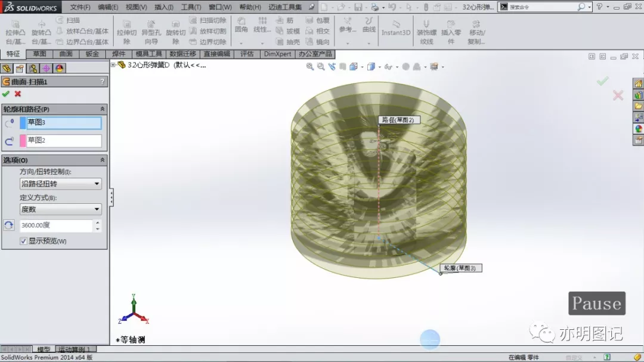The width and height of the screenshot is (644, 362).
Task: Click Zoom to Area icon
Action: (321, 67)
